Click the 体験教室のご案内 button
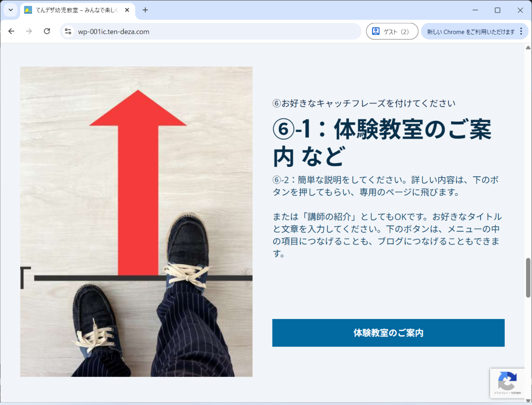 click(388, 333)
